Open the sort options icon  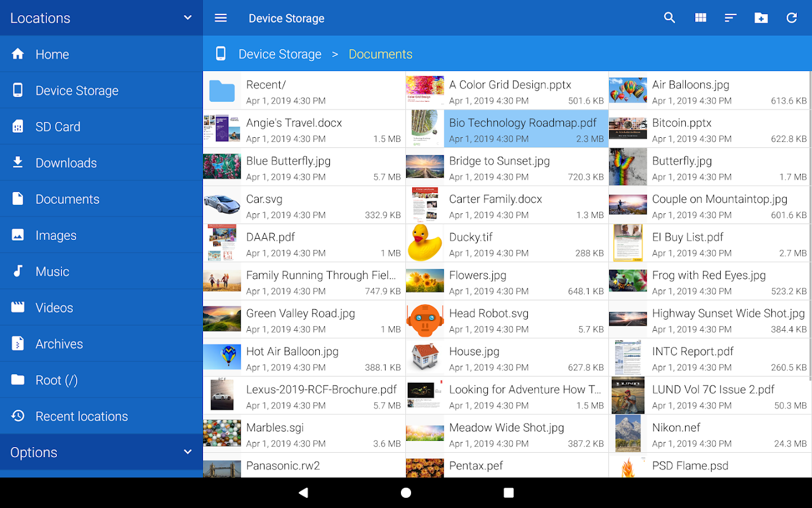(730, 18)
